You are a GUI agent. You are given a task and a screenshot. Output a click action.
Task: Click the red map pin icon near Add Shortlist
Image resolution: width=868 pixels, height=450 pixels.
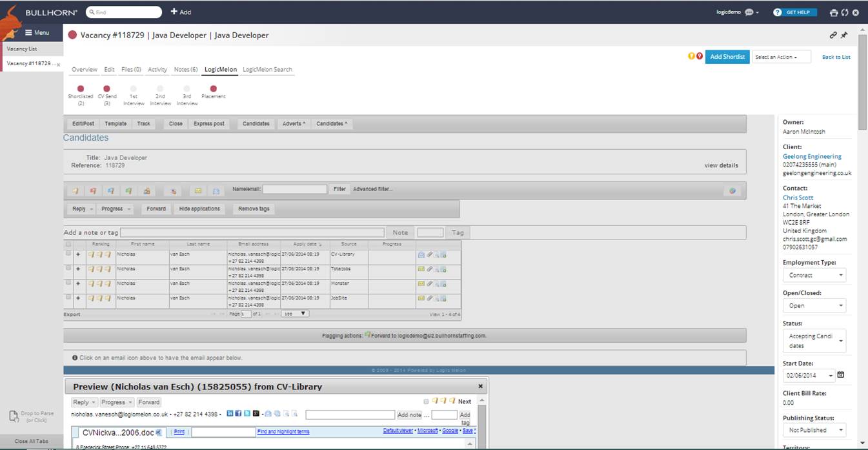[x=699, y=56]
